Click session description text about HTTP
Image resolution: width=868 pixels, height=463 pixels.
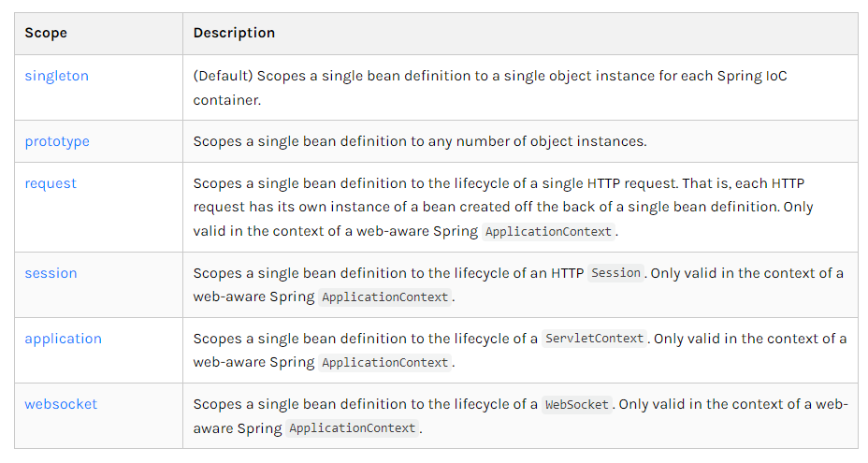518,284
